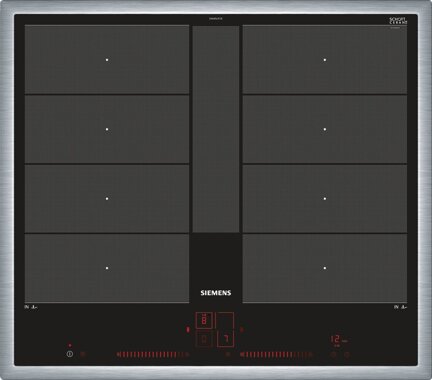
Task: Tap the faint symbol beside the power button
Action: [x=83, y=354]
